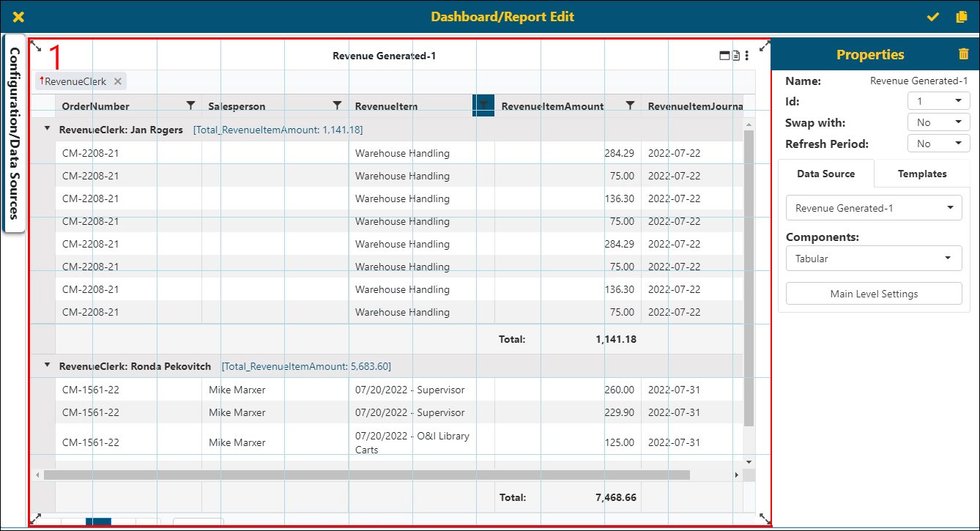The height and width of the screenshot is (531, 980).
Task: Open the filter for the OrderNumber column
Action: [190, 105]
